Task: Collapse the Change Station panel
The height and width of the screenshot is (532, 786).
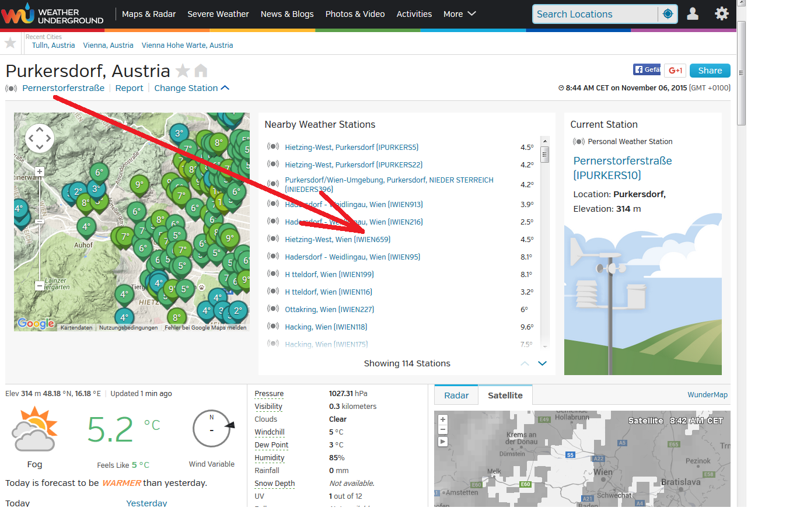Action: tap(191, 88)
